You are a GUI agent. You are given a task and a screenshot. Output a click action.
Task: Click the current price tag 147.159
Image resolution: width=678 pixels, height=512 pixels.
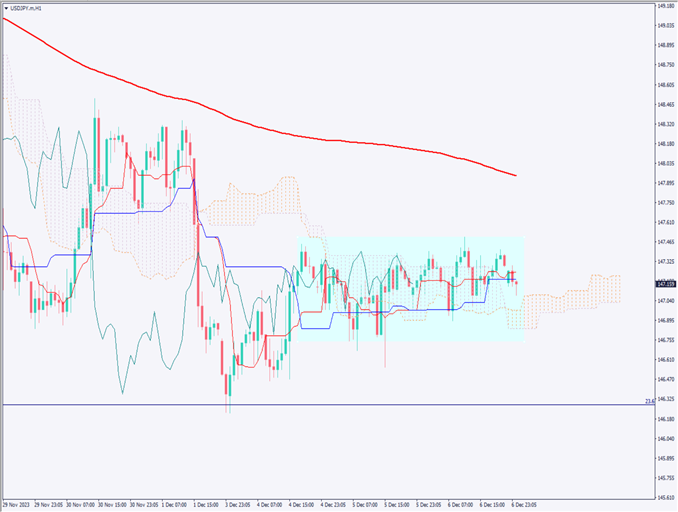666,283
